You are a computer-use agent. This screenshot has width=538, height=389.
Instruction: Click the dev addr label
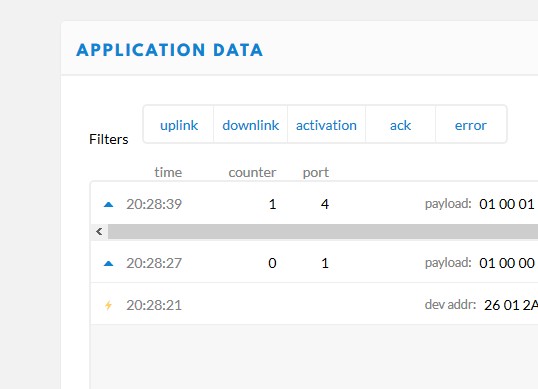coord(450,305)
